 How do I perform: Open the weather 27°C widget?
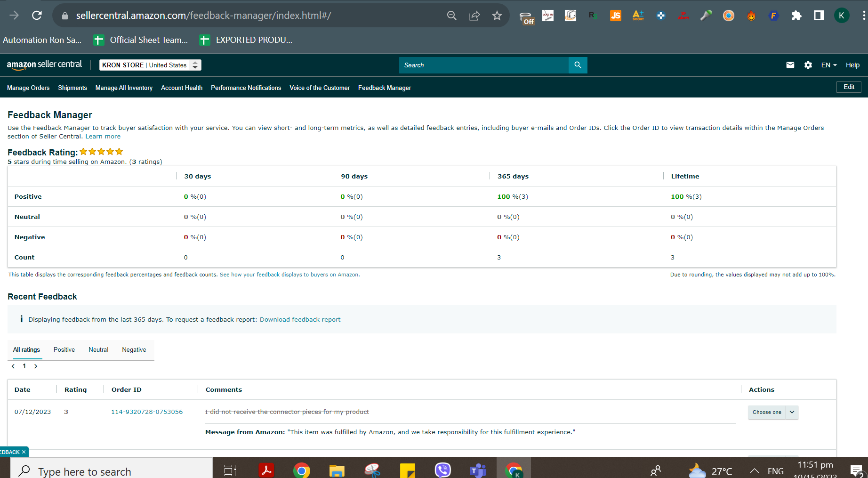(x=711, y=471)
